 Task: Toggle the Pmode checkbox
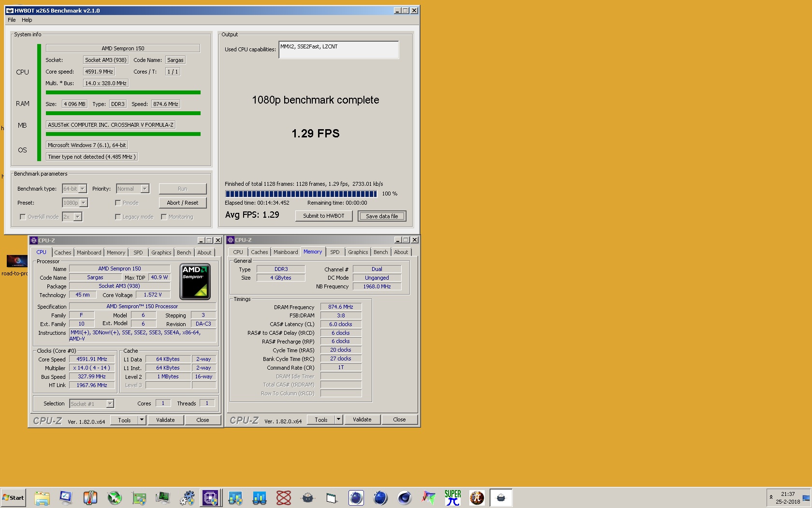[118, 203]
